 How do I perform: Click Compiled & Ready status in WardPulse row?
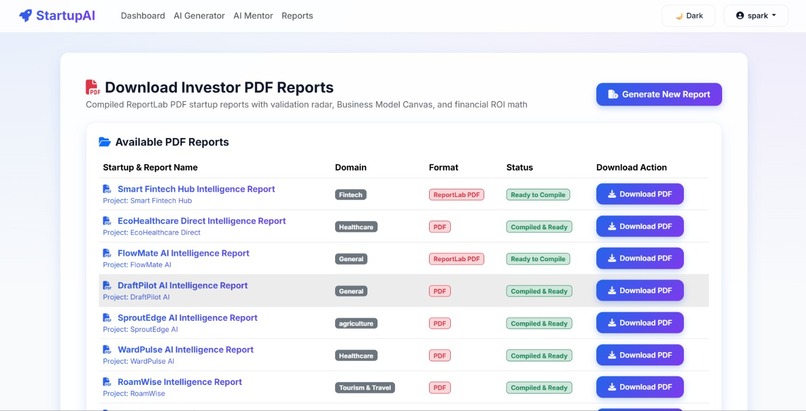[539, 356]
